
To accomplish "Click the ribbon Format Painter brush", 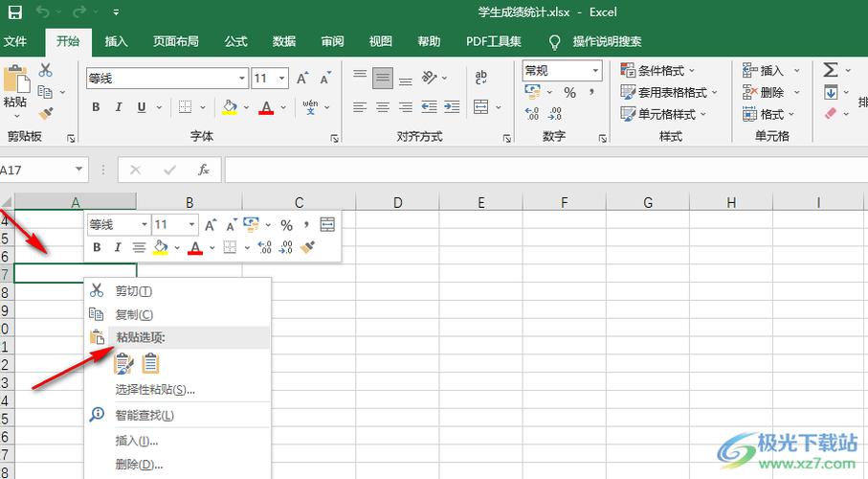I will (46, 114).
